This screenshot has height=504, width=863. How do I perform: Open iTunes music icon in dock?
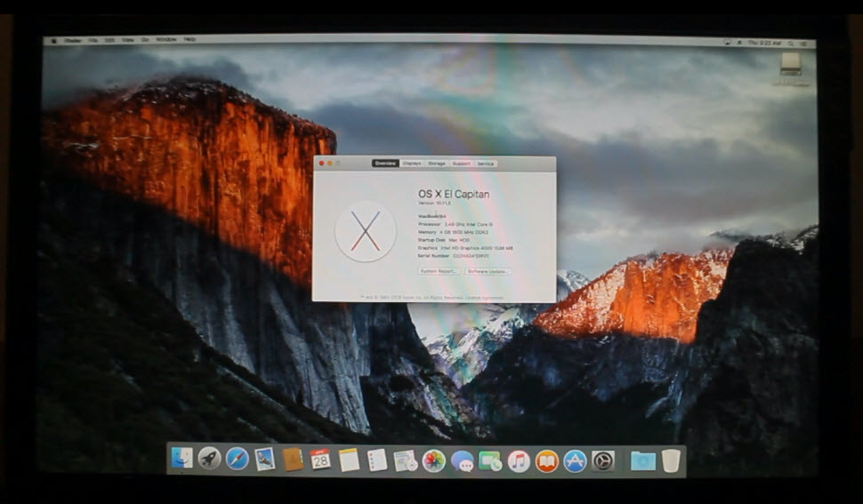[x=519, y=460]
